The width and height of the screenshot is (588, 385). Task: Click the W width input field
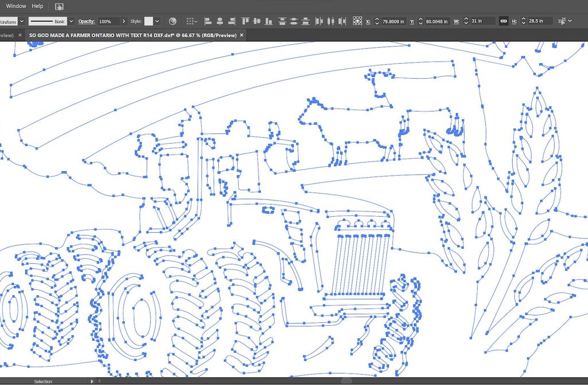481,21
